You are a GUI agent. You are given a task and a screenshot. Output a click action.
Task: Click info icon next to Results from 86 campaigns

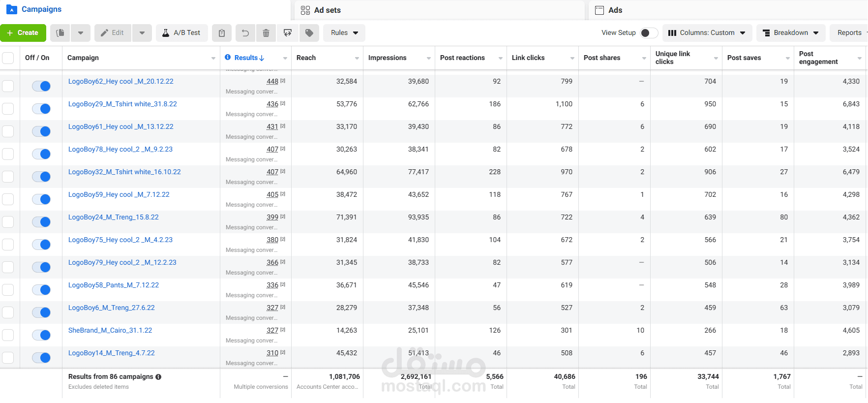(158, 377)
